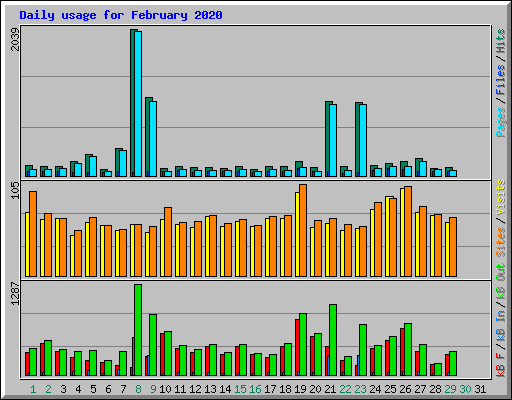This screenshot has height=400, width=512.
Task: Select day 7 on the x-axis
Action: point(123,389)
